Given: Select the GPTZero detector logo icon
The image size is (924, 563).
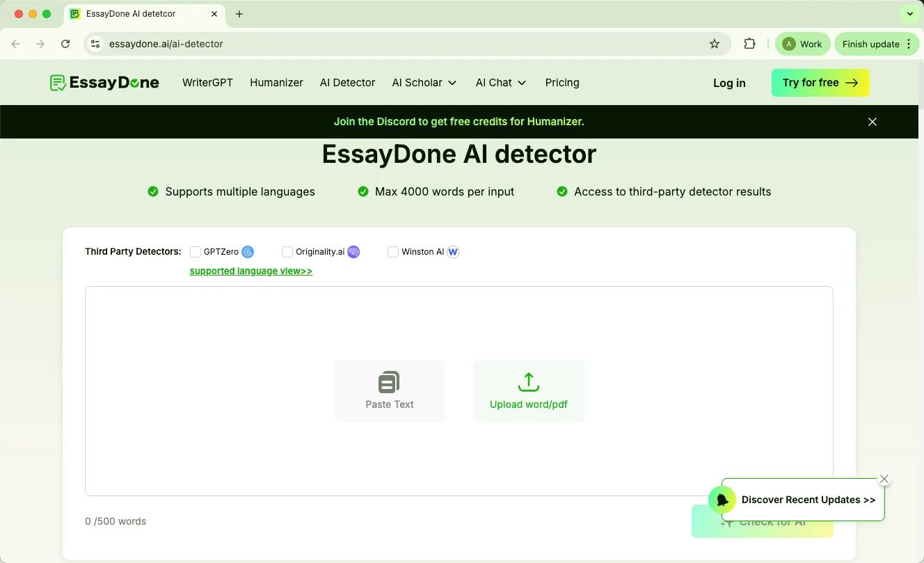Looking at the screenshot, I should pos(248,251).
